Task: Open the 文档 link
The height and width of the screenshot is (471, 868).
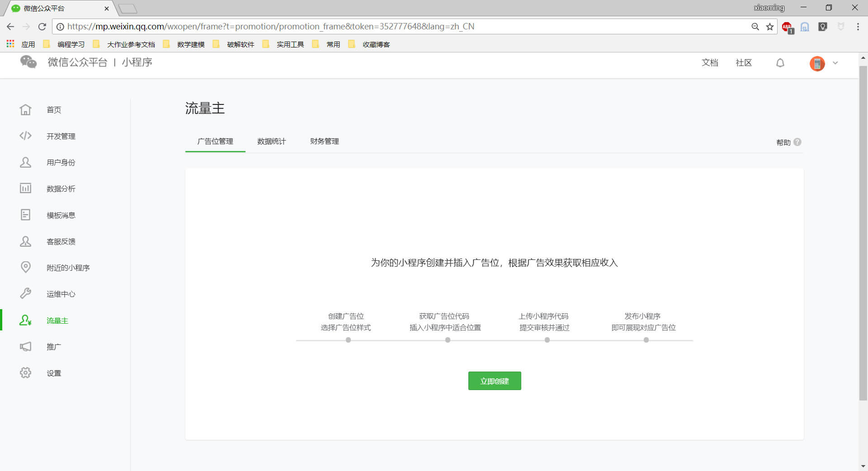Action: (x=710, y=63)
